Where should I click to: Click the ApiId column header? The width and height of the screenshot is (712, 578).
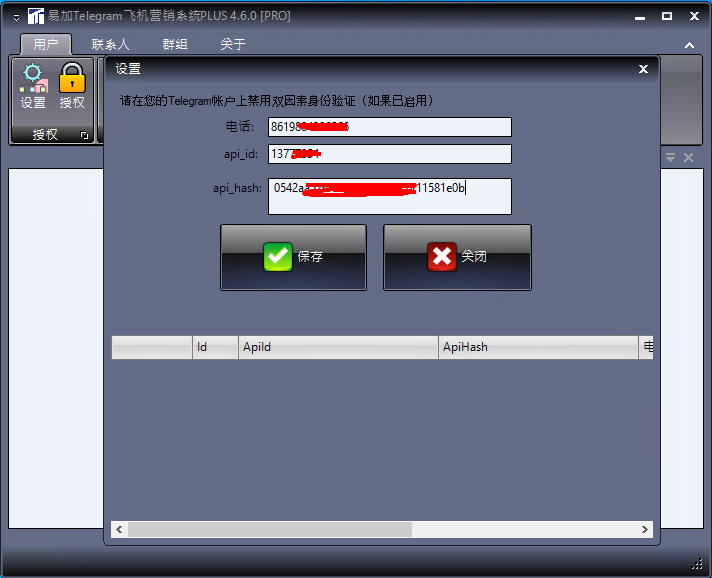pos(338,347)
